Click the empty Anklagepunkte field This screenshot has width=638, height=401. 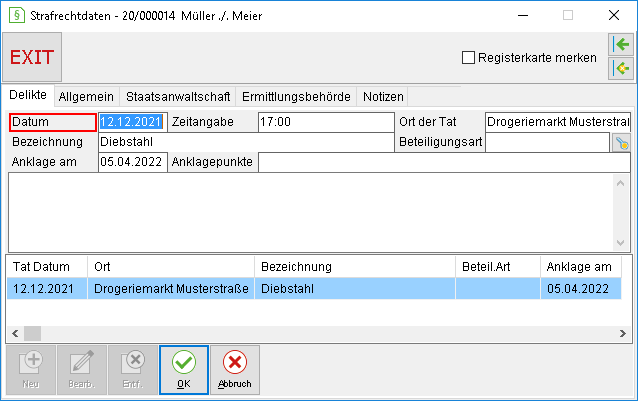pyautogui.click(x=444, y=162)
